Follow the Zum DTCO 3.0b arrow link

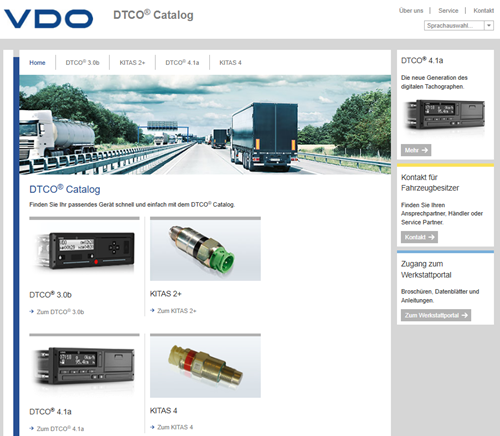pos(57,312)
